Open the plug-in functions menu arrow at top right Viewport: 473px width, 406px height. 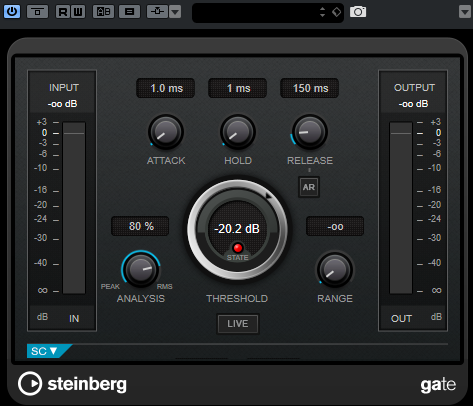click(465, 12)
